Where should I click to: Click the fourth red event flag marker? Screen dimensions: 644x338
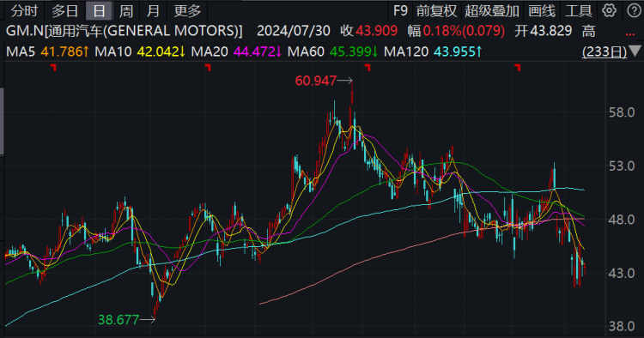pyautogui.click(x=518, y=68)
